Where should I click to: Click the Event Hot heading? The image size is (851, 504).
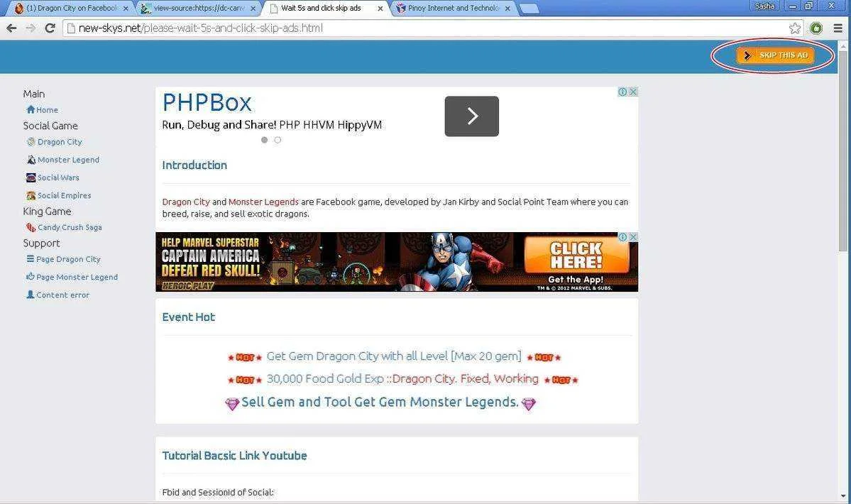click(x=188, y=317)
